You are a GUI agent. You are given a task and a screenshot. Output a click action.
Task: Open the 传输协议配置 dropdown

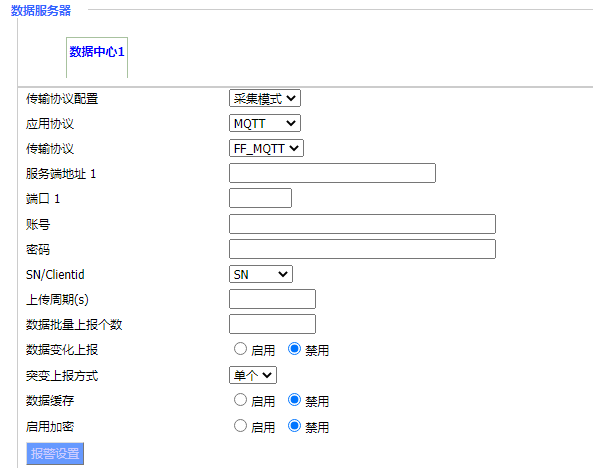(x=265, y=98)
